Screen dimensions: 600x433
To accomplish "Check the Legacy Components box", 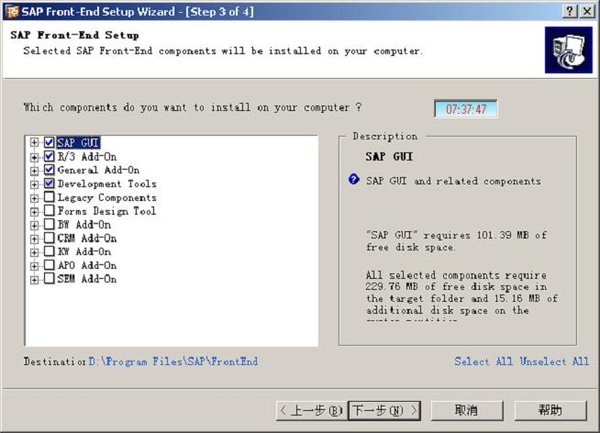I will [49, 198].
